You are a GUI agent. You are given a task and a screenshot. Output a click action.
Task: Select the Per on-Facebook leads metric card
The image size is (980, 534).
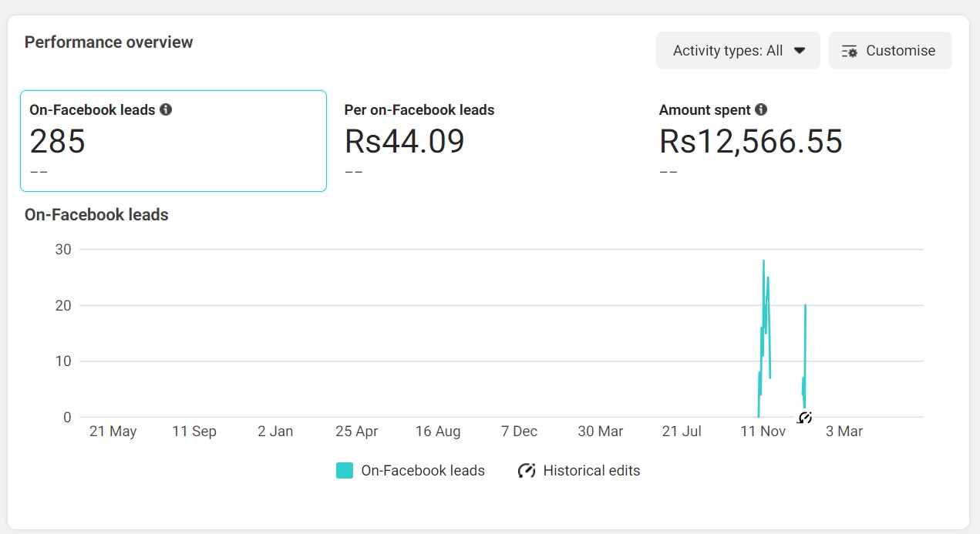point(487,141)
